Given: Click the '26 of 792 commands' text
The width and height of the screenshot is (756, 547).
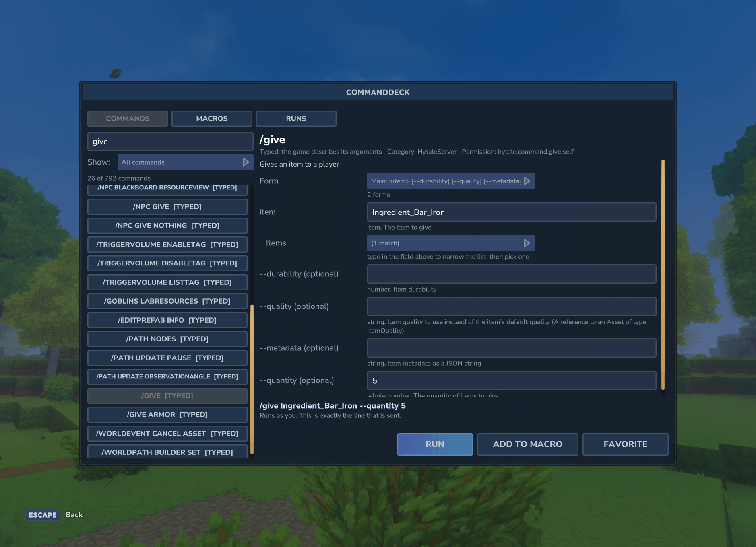Looking at the screenshot, I should pos(119,178).
